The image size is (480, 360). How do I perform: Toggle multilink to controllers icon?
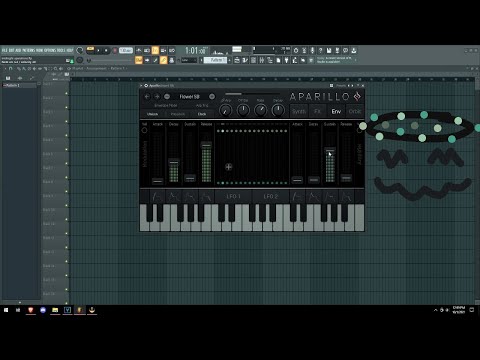point(171,60)
